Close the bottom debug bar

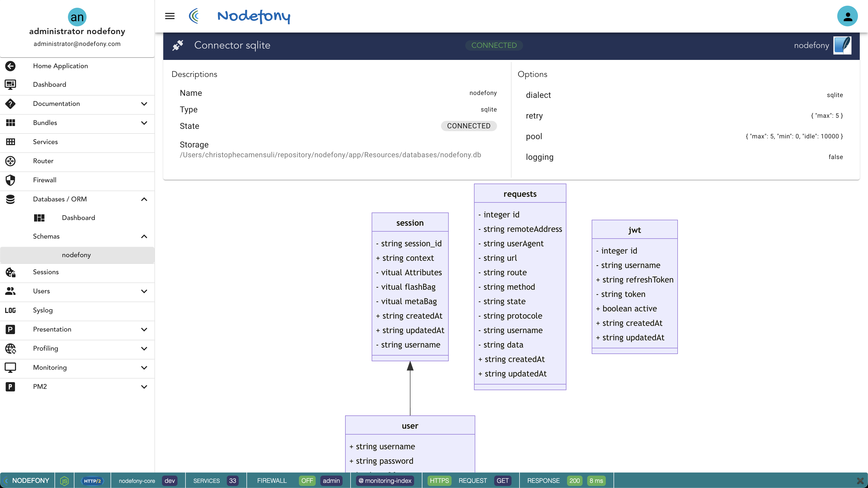click(x=860, y=481)
